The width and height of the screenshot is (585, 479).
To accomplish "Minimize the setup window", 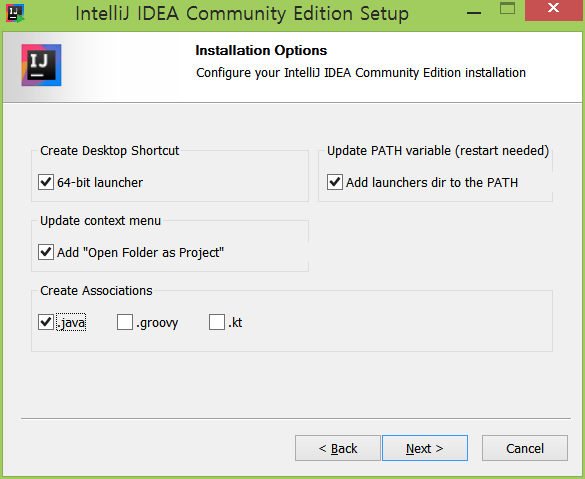I will coord(474,13).
